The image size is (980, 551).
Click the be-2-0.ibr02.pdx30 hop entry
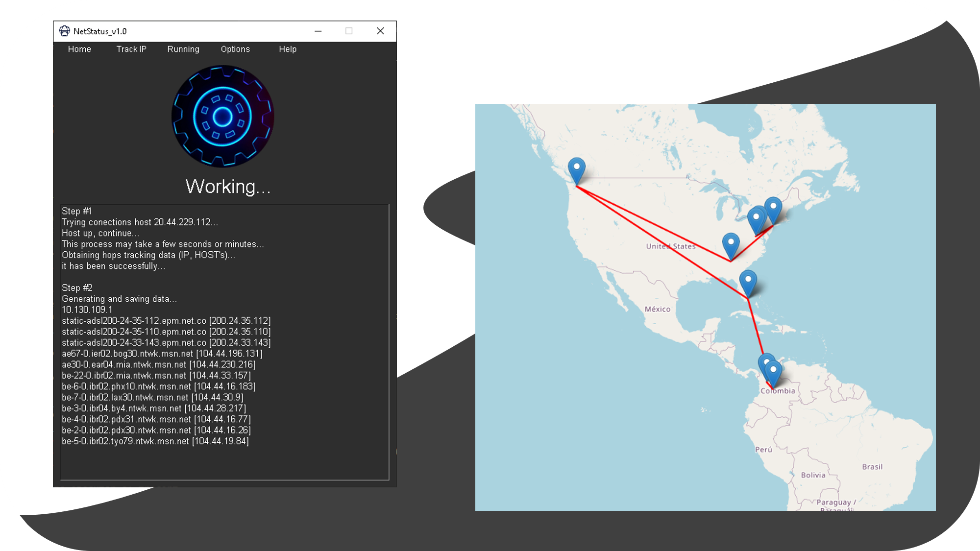click(156, 430)
